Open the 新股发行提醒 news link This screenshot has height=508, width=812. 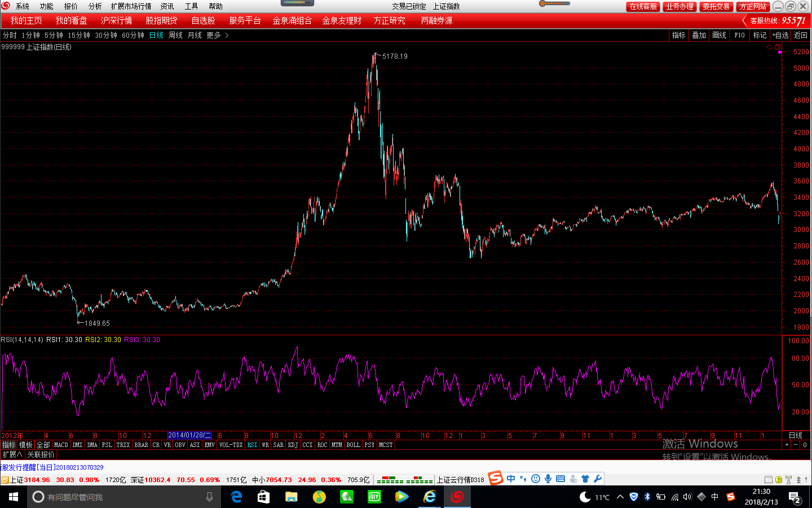[52, 467]
